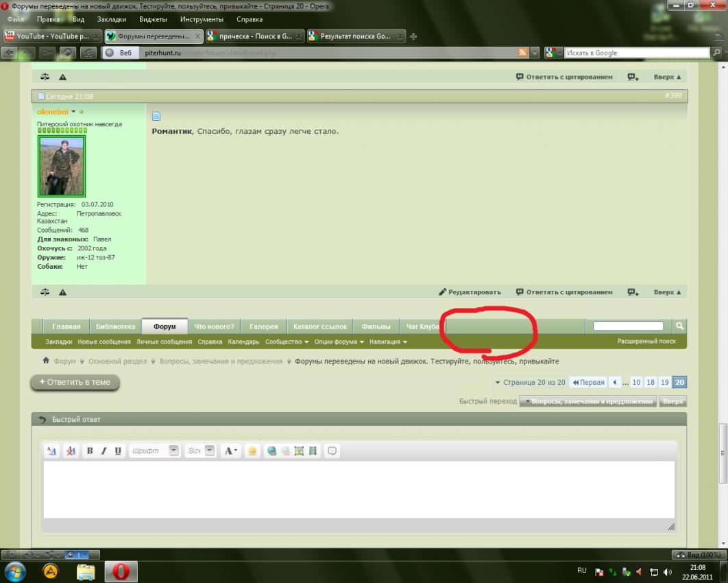Open the Закладки menu in Opera menu bar
Screen dimensions: 728x583
(x=111, y=19)
